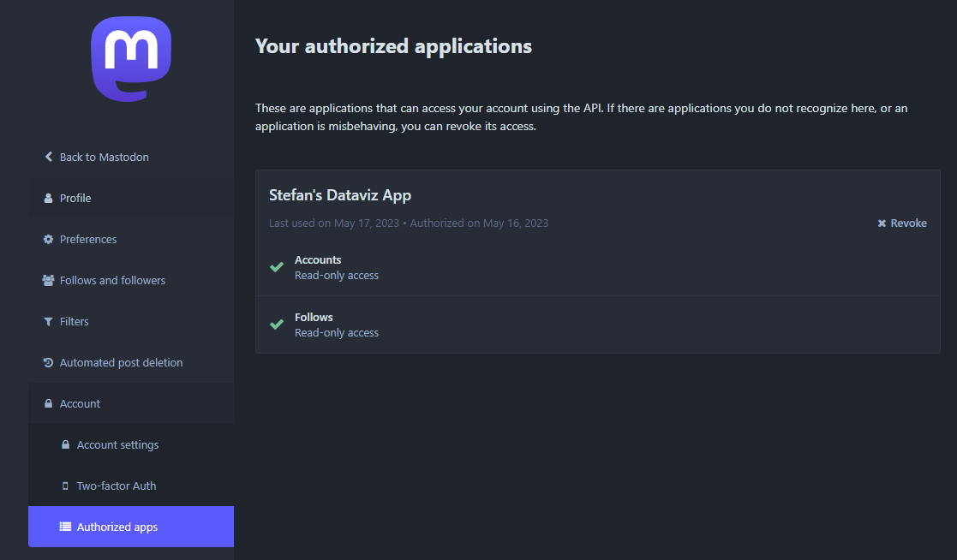Click the Automated post deletion history icon

tap(48, 362)
